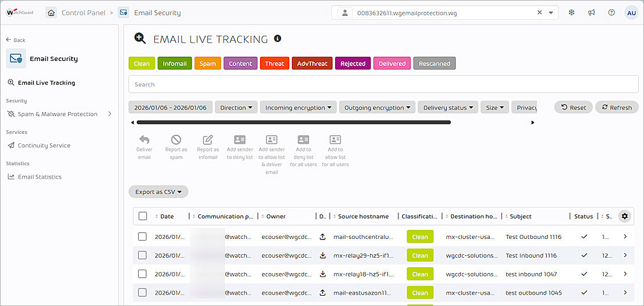This screenshot has width=644, height=306.
Task: Click the account user icon in selector
Action: pos(345,13)
